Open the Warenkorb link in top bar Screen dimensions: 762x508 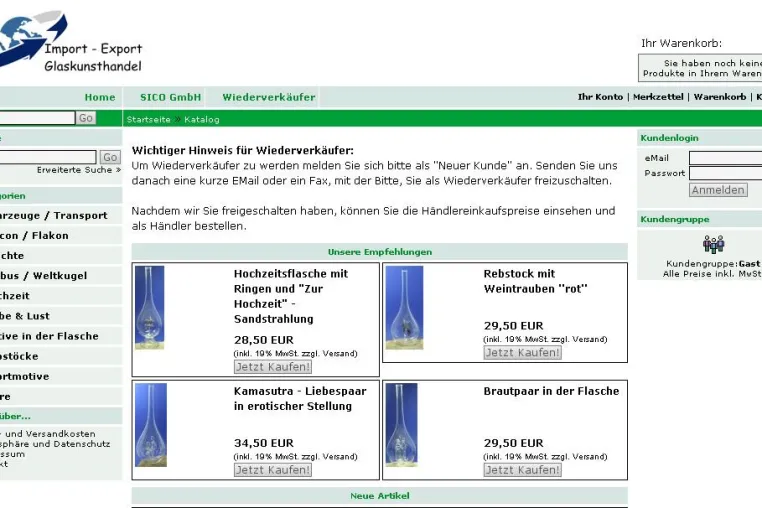tap(720, 97)
